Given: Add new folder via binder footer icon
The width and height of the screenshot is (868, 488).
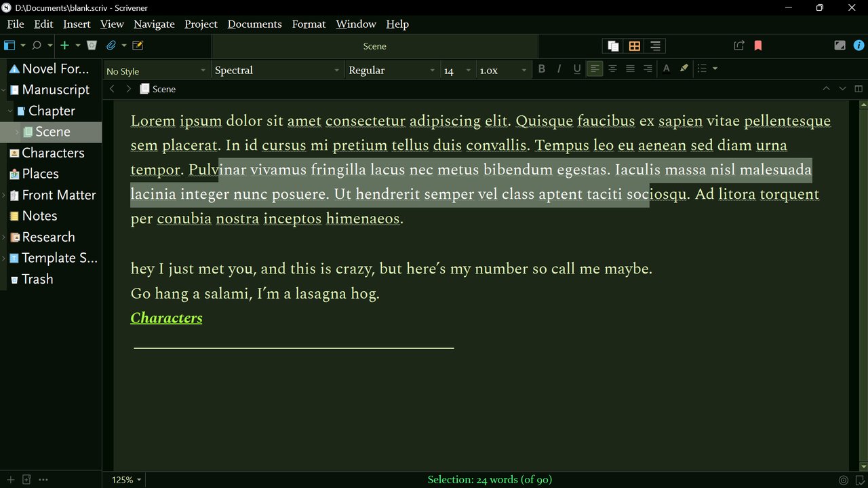Looking at the screenshot, I should click(27, 480).
